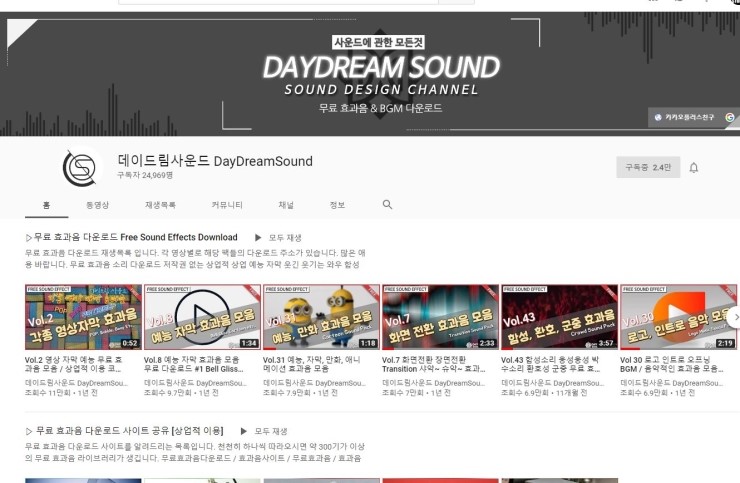Open the Vol.7 화면 전환 효과음 thumbnail
Screen dimensions: 740x483
[440, 317]
